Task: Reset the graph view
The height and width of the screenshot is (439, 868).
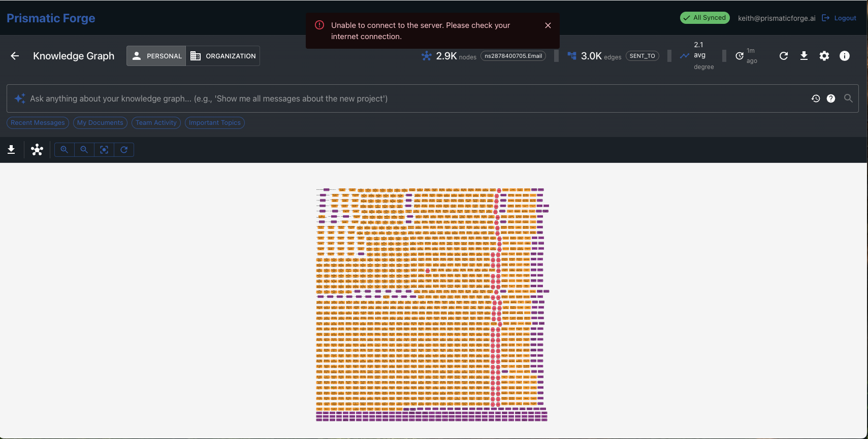Action: tap(124, 150)
